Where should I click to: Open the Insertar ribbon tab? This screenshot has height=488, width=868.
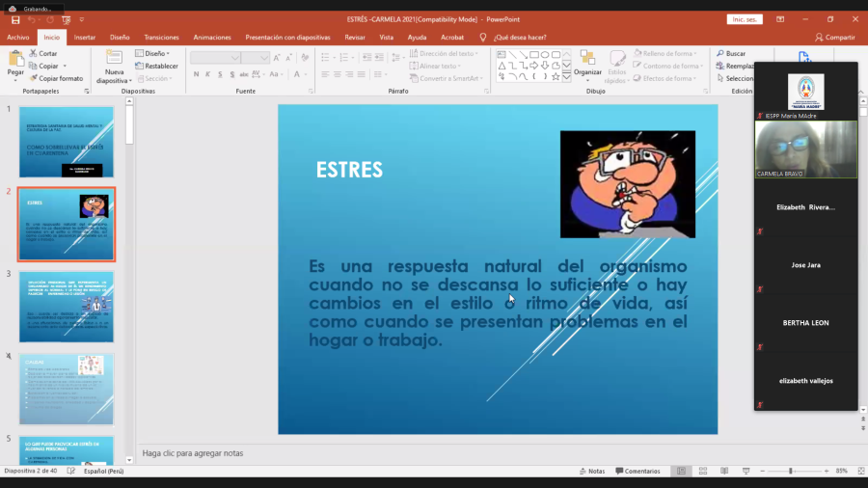pos(85,38)
